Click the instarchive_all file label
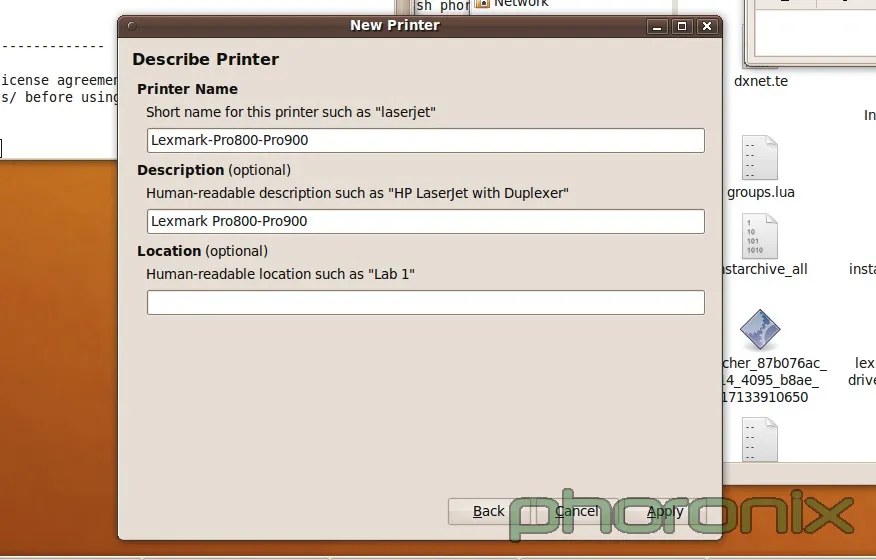This screenshot has width=876, height=560. [765, 269]
